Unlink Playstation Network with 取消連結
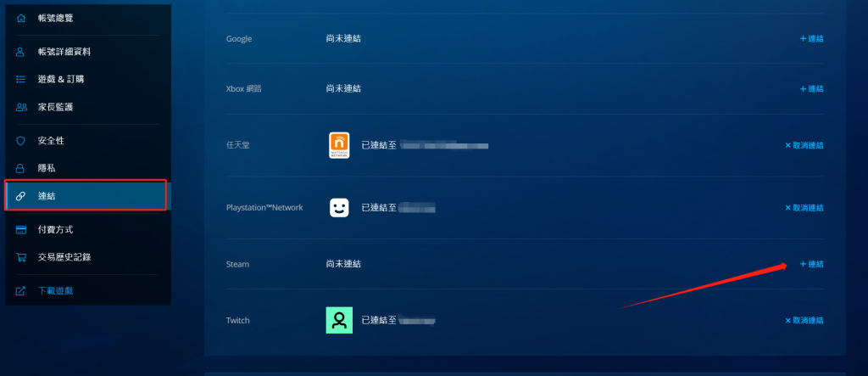Viewport: 868px width, 376px height. (804, 208)
